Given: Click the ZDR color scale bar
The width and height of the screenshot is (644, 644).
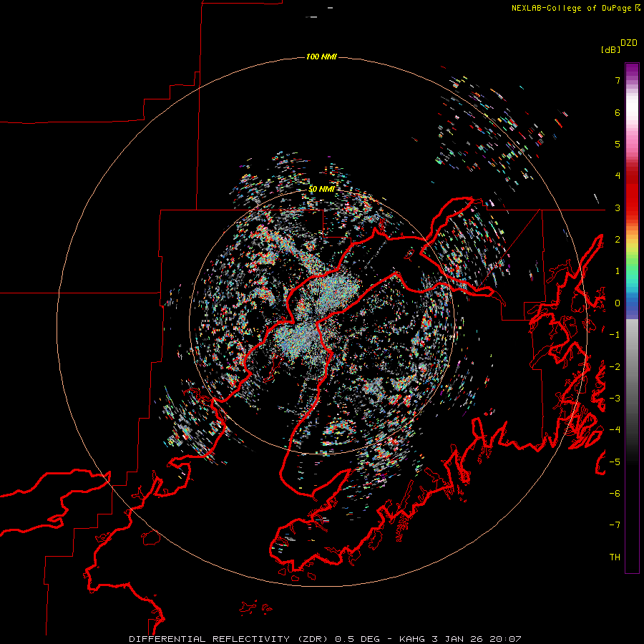Looking at the screenshot, I should 632,318.
